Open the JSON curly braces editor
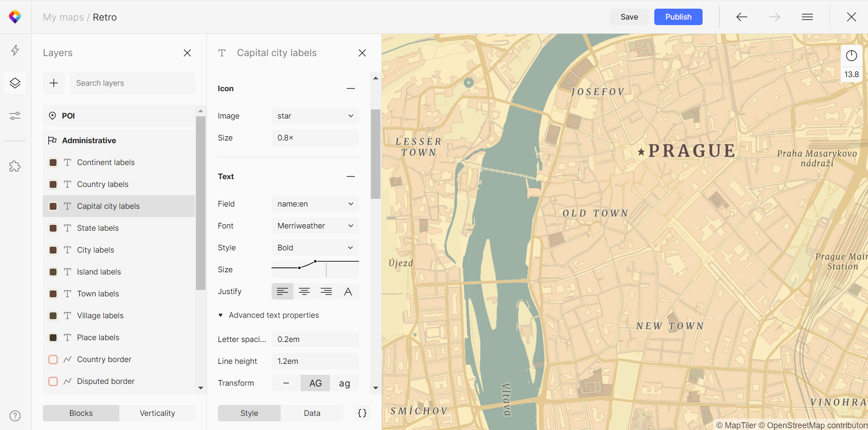This screenshot has height=430, width=868. (362, 413)
